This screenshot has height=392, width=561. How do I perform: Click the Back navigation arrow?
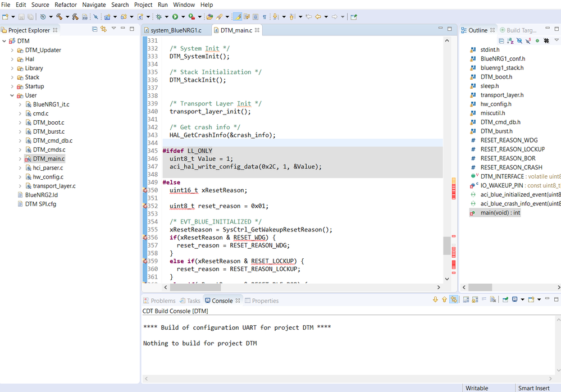(x=318, y=17)
